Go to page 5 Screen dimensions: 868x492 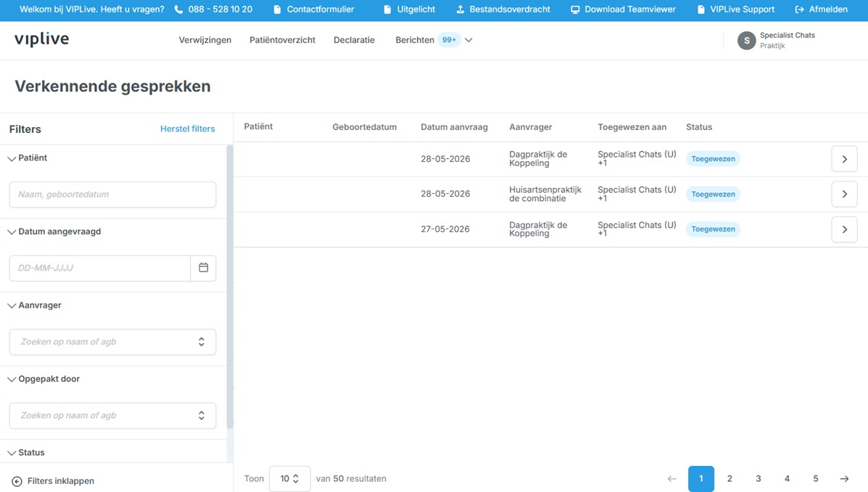point(815,479)
